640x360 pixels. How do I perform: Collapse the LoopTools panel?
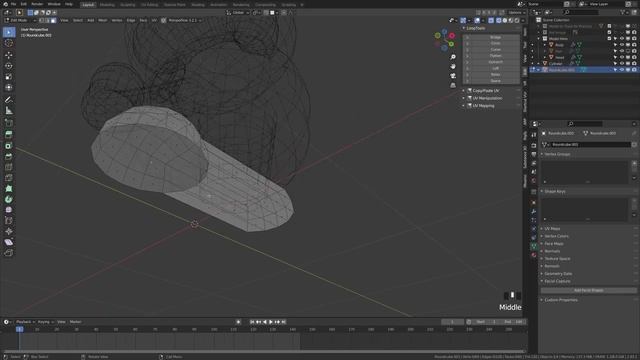(x=476, y=28)
